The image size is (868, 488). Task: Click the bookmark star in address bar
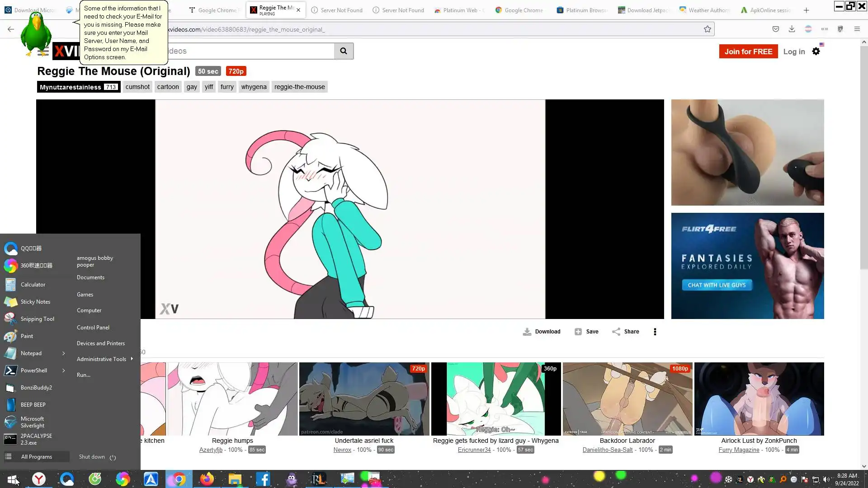tap(708, 29)
